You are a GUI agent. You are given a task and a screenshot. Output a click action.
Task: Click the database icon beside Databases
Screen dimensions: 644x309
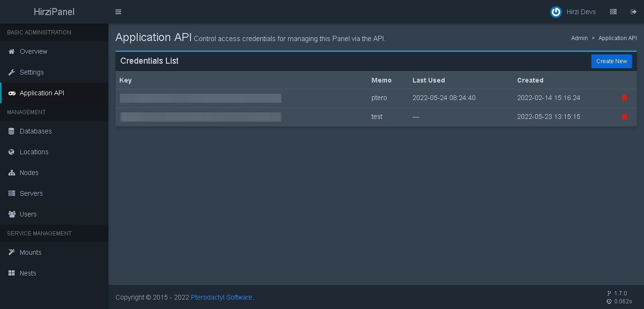[11, 131]
